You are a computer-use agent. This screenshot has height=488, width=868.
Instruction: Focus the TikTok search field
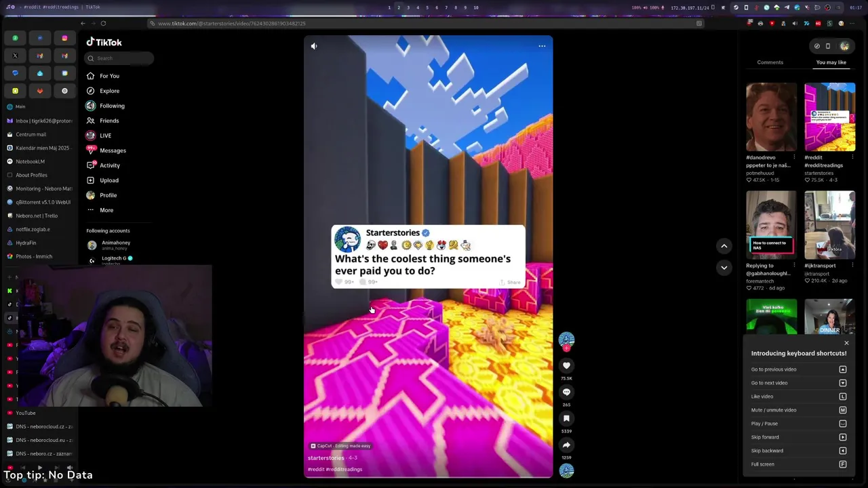click(x=119, y=58)
